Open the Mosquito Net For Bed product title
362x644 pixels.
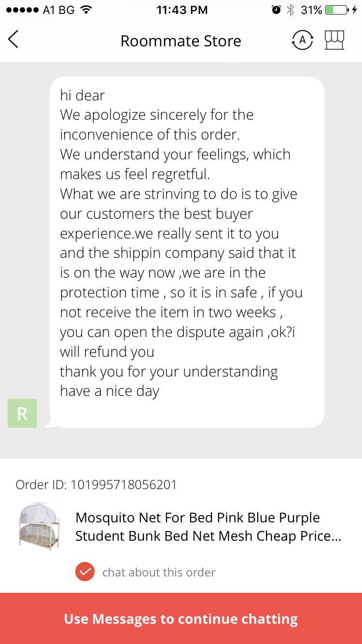pyautogui.click(x=209, y=527)
